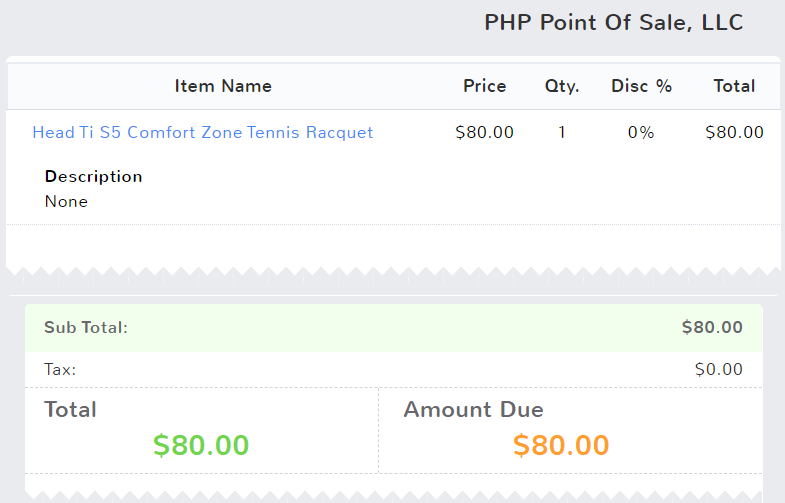785x503 pixels.
Task: Select the Tax label
Action: tap(60, 369)
